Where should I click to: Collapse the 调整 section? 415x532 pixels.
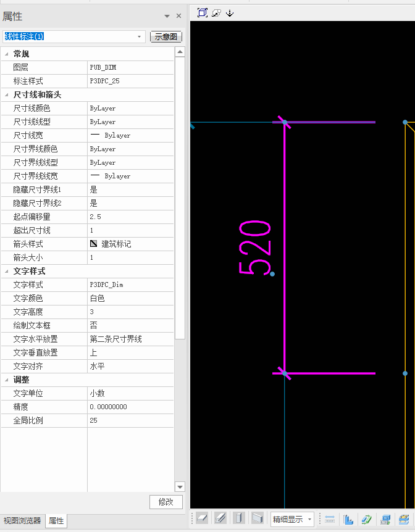[x=6, y=380]
